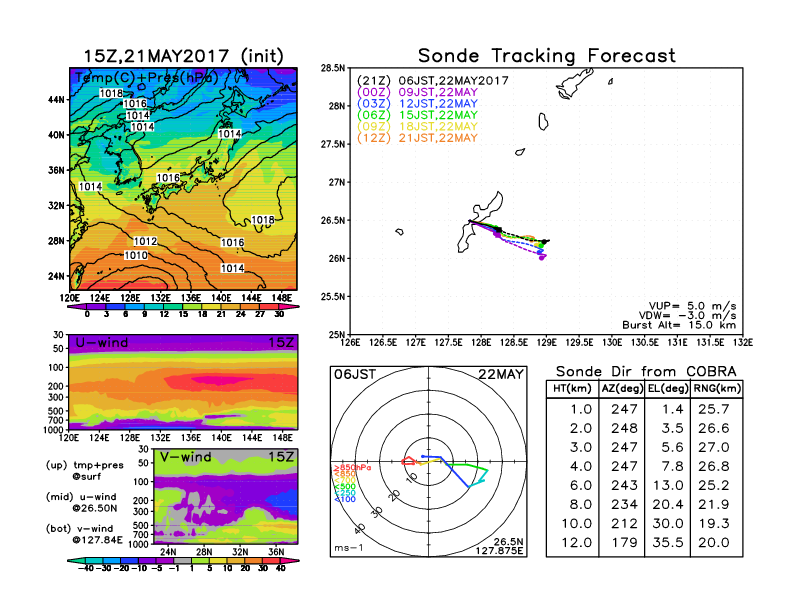This screenshot has height=612, width=792.
Task: Click the green "<500" hodograph legend entry
Action: coord(345,487)
